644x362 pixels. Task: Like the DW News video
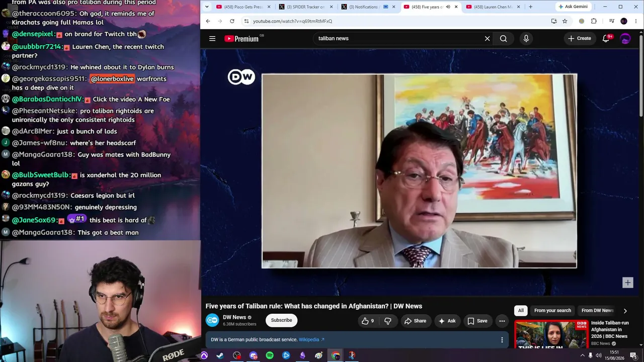pyautogui.click(x=367, y=321)
